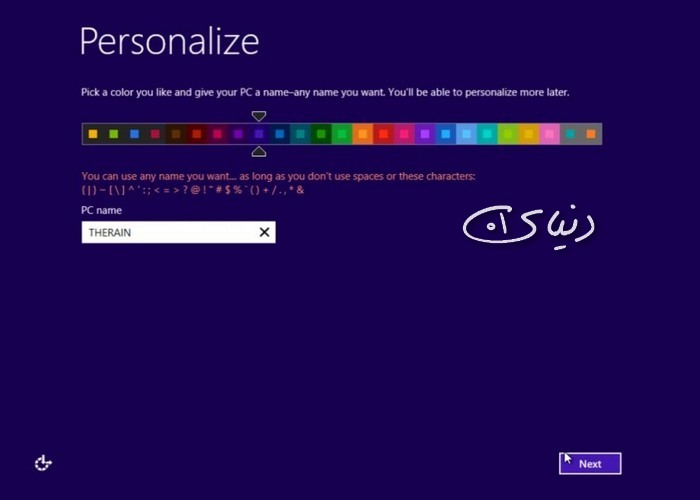Select the dark brown swatch

pyautogui.click(x=176, y=134)
